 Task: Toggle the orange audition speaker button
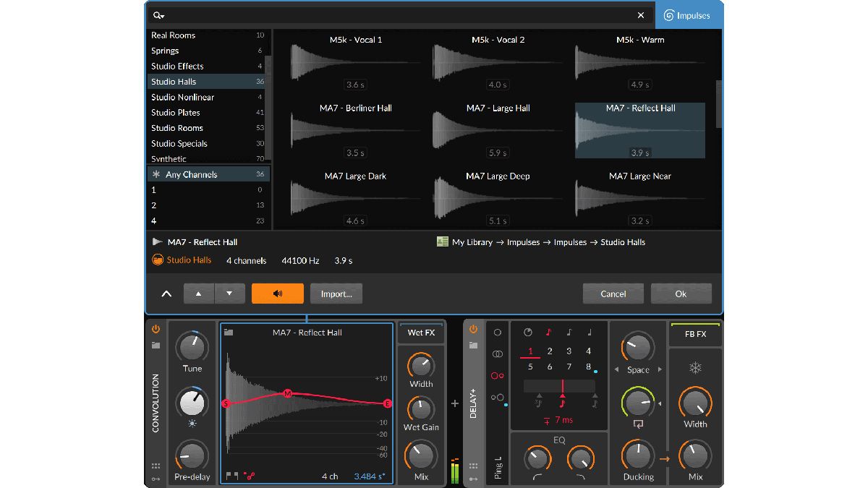(x=278, y=294)
